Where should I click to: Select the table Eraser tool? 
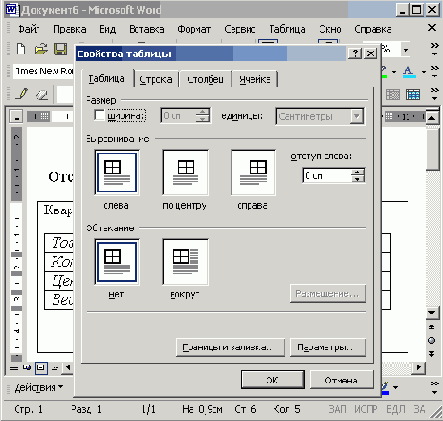point(42,95)
